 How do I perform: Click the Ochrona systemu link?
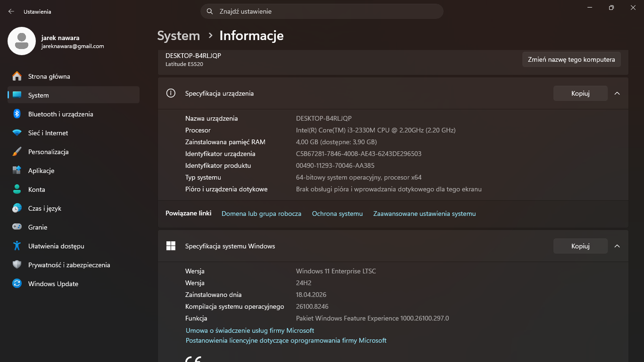(337, 214)
